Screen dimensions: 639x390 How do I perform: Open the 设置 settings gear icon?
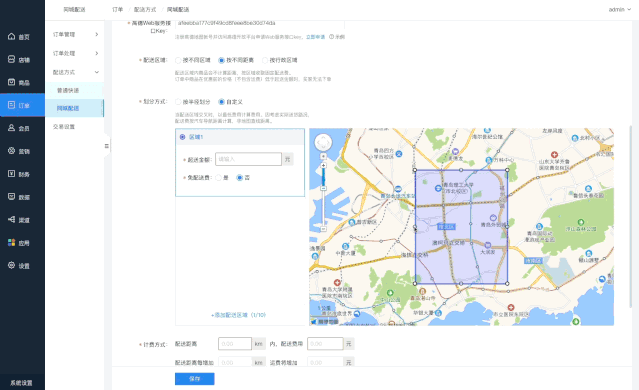click(x=11, y=265)
